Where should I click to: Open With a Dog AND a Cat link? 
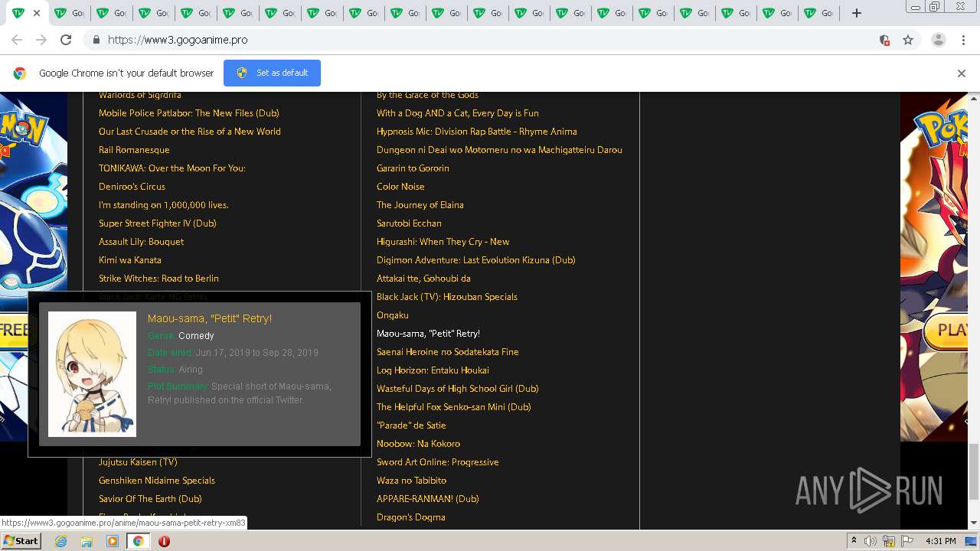point(458,113)
